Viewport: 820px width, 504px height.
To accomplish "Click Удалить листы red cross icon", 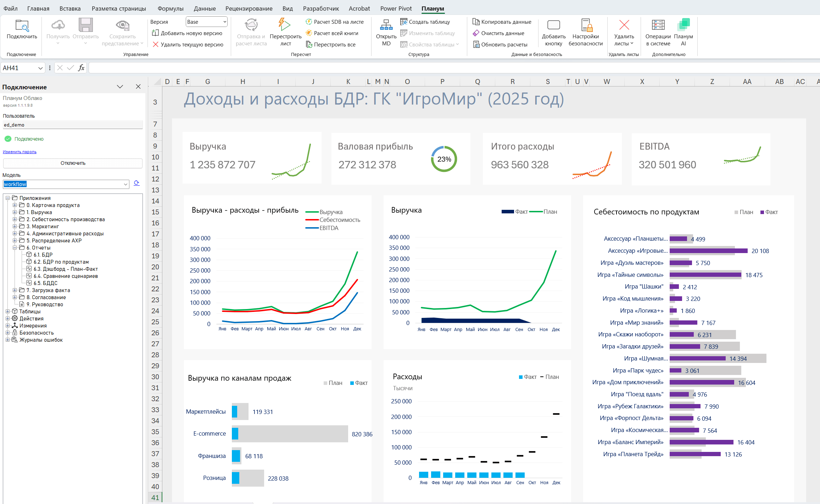I will pos(624,25).
